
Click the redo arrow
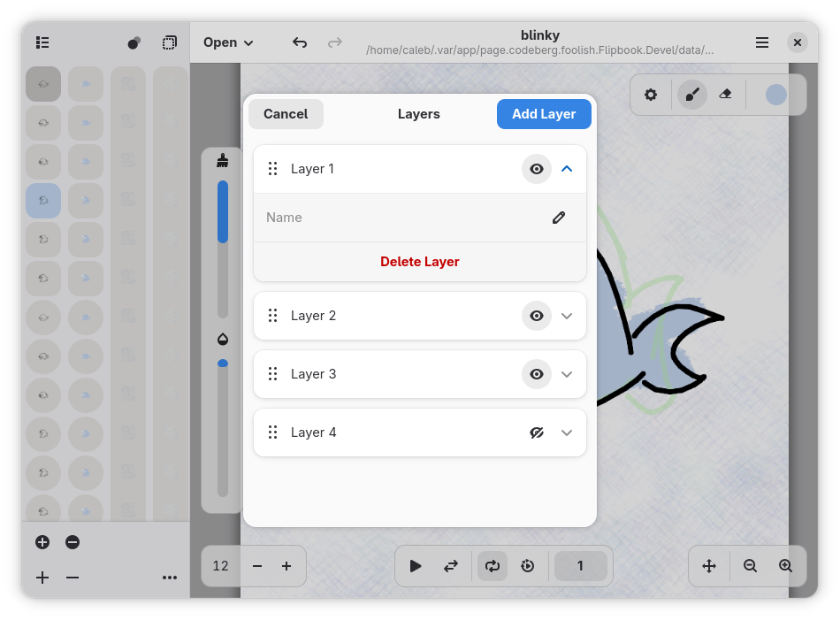(335, 42)
